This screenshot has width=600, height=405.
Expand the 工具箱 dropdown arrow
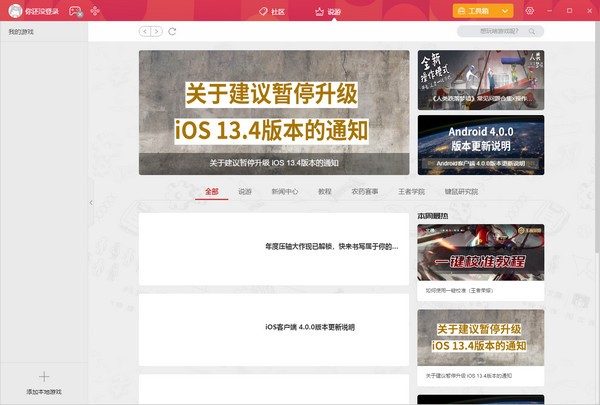click(x=505, y=11)
